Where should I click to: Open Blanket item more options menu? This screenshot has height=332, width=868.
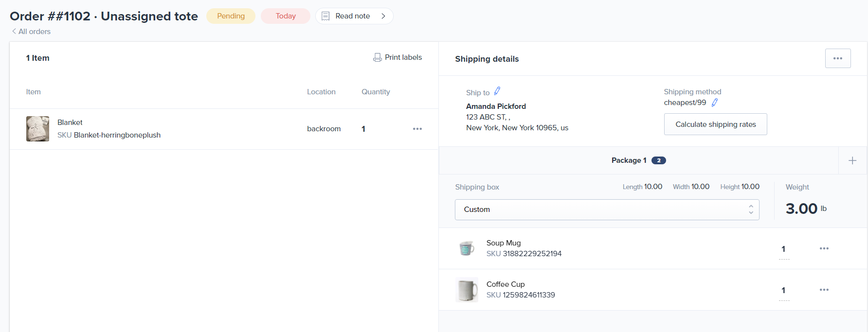tap(417, 129)
